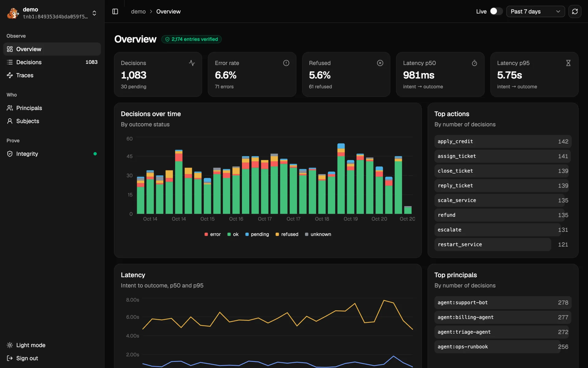The image size is (588, 368).
Task: Toggle error series in chart legend
Action: click(x=213, y=234)
